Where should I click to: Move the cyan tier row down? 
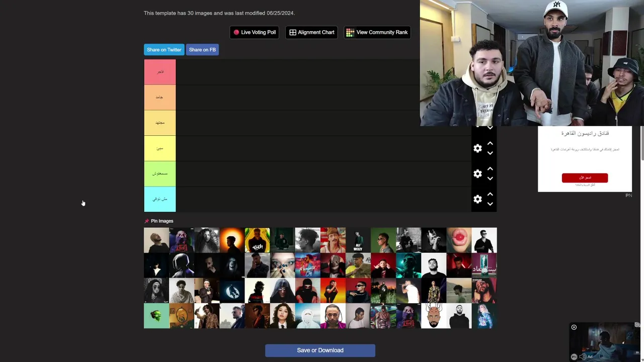click(490, 204)
